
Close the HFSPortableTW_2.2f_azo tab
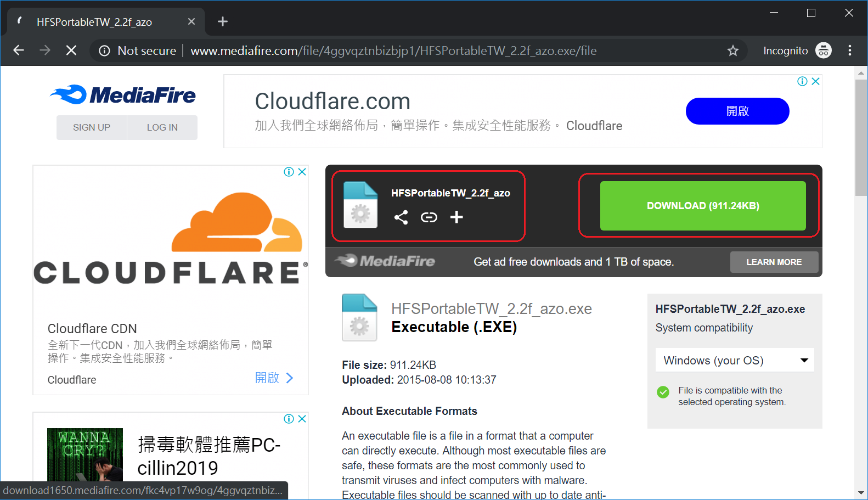(x=191, y=21)
